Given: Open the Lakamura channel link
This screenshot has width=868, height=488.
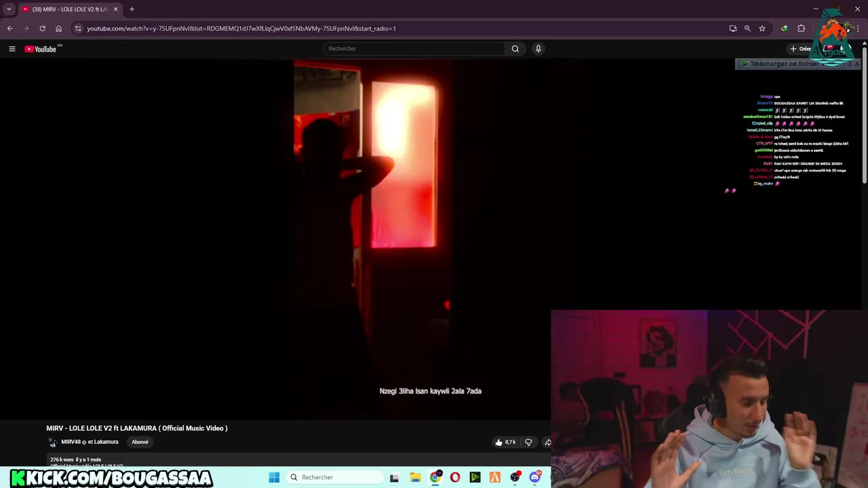Looking at the screenshot, I should [106, 442].
